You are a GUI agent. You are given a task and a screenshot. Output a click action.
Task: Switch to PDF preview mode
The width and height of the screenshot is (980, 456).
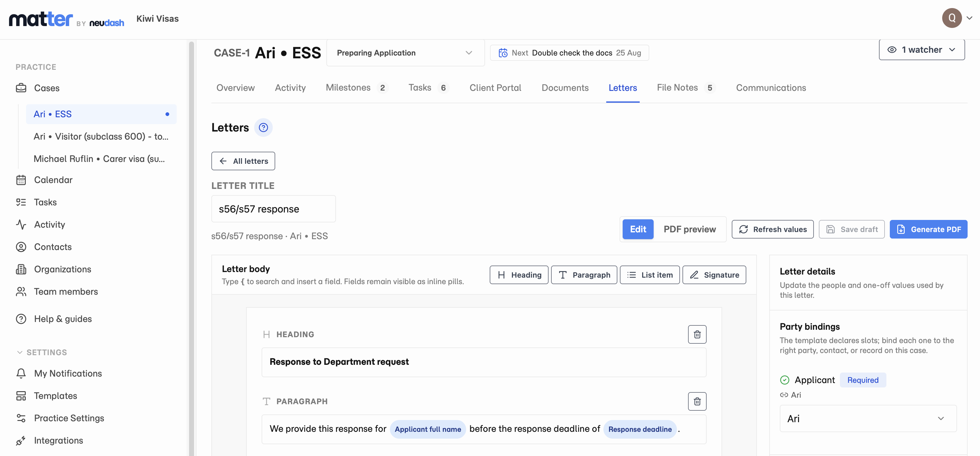(x=690, y=229)
